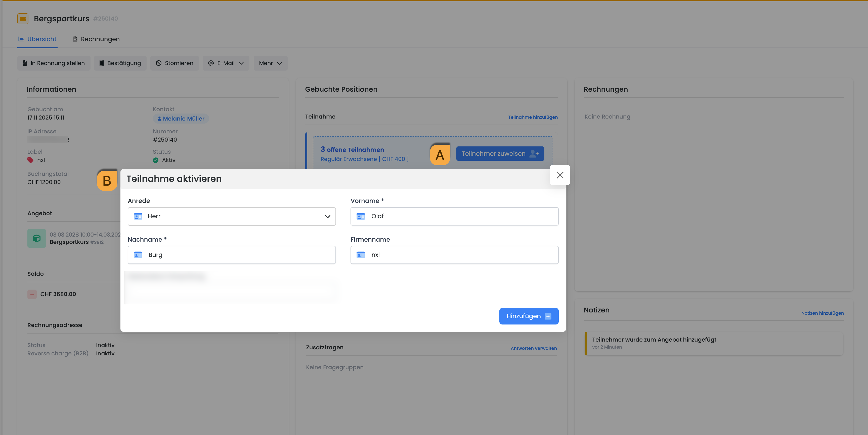
Task: Open the Anrede dropdown showing Herr
Action: [x=232, y=216]
